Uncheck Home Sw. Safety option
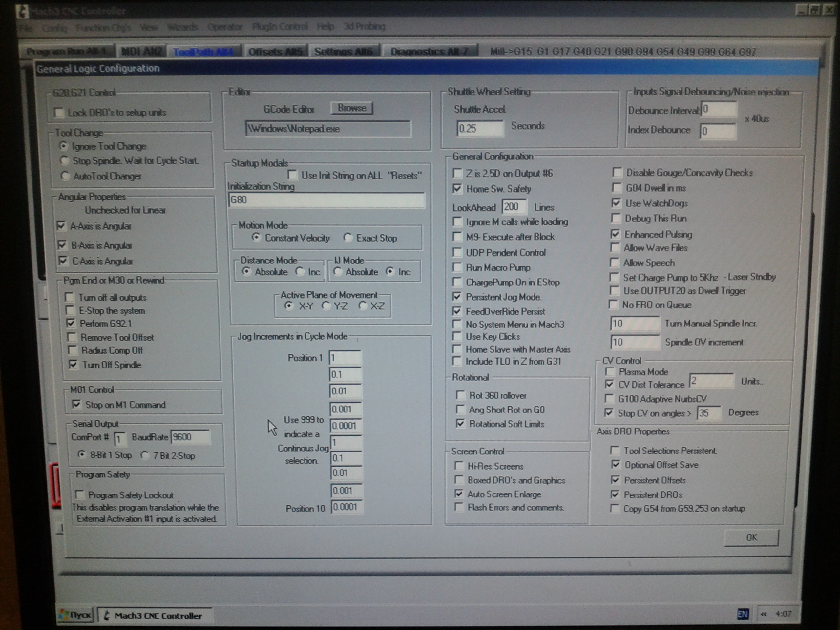 [458, 189]
